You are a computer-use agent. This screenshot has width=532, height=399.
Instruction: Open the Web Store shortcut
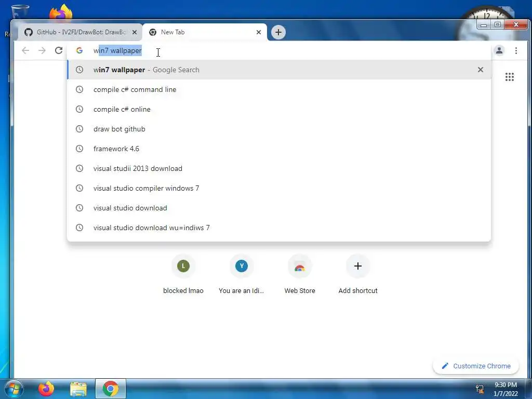(x=300, y=275)
